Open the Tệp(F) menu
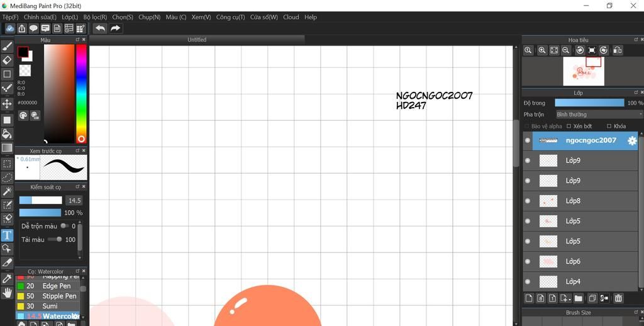Screen dimensions: 644x326 [x=10, y=17]
